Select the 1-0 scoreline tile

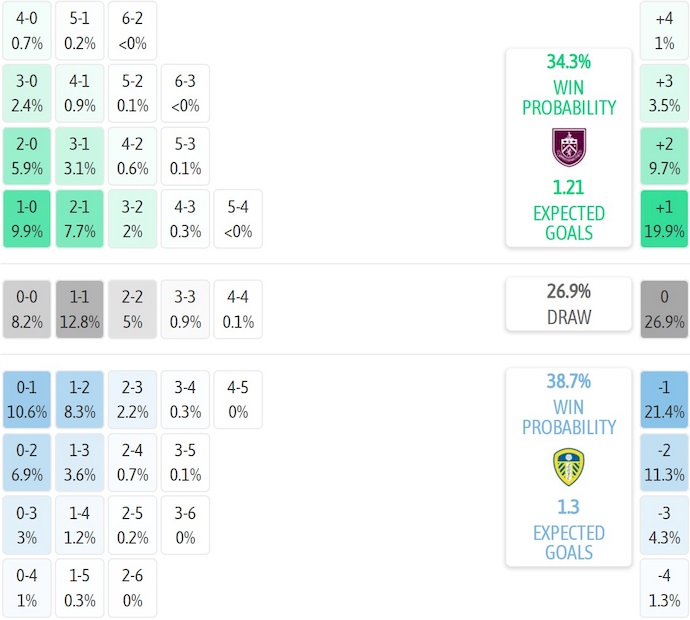point(28,219)
